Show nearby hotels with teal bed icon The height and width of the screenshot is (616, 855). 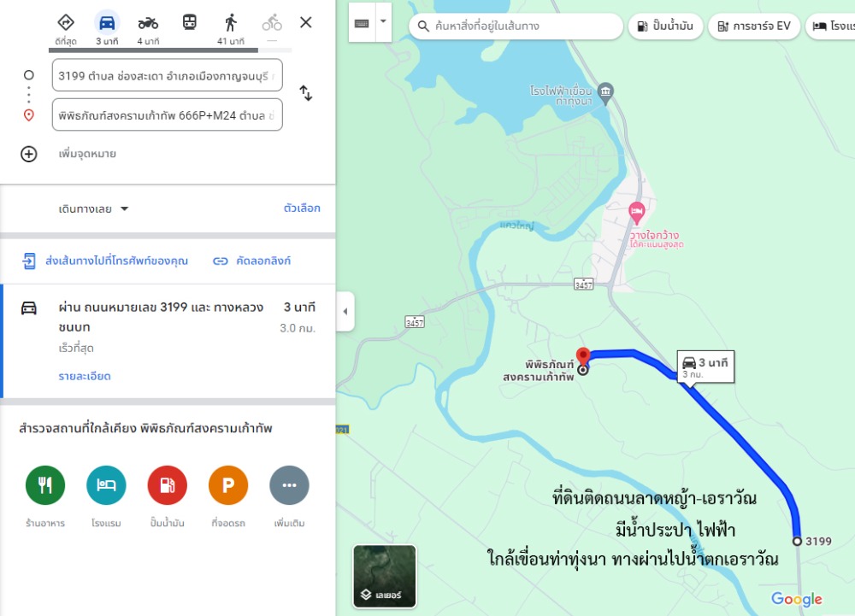(106, 484)
